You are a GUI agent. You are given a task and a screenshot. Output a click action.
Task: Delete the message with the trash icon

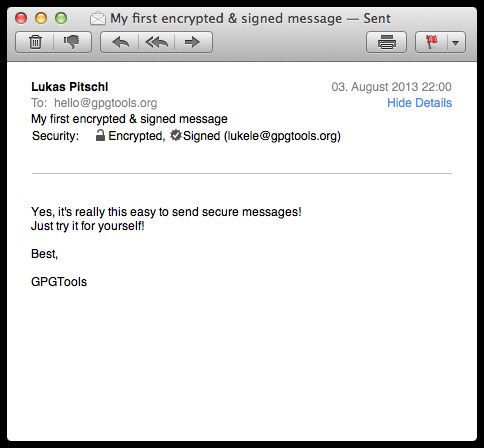coord(35,42)
